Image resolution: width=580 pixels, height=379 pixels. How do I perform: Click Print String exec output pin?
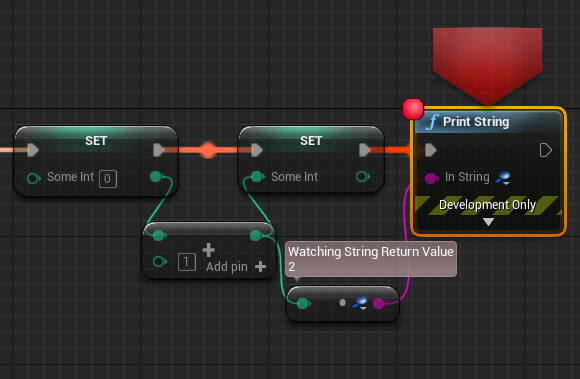(546, 150)
